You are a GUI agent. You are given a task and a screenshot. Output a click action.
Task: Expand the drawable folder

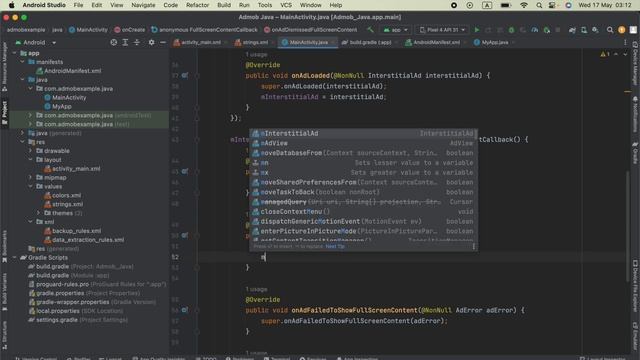30,151
